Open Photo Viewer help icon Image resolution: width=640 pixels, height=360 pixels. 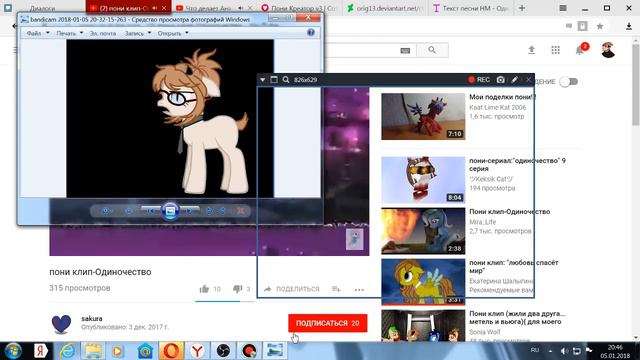[311, 33]
